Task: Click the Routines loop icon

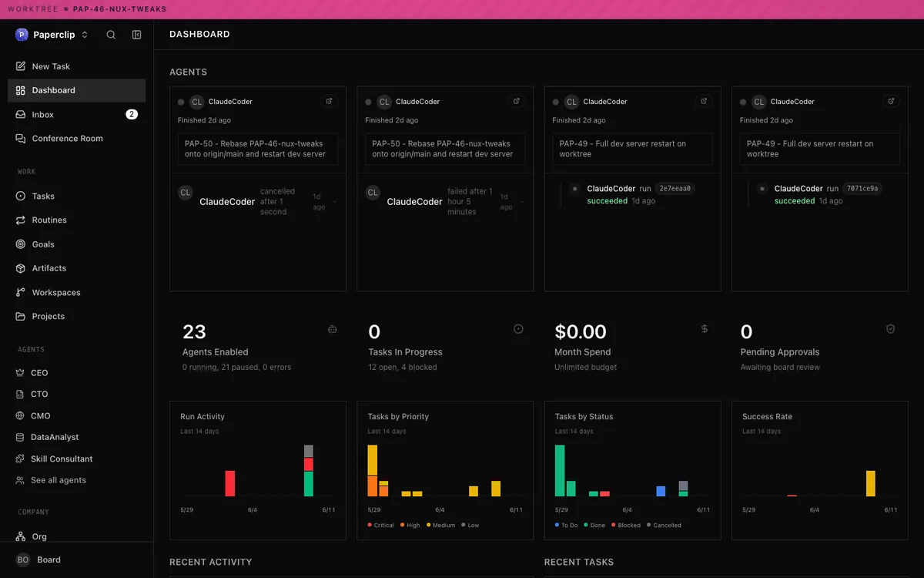Action: click(21, 220)
